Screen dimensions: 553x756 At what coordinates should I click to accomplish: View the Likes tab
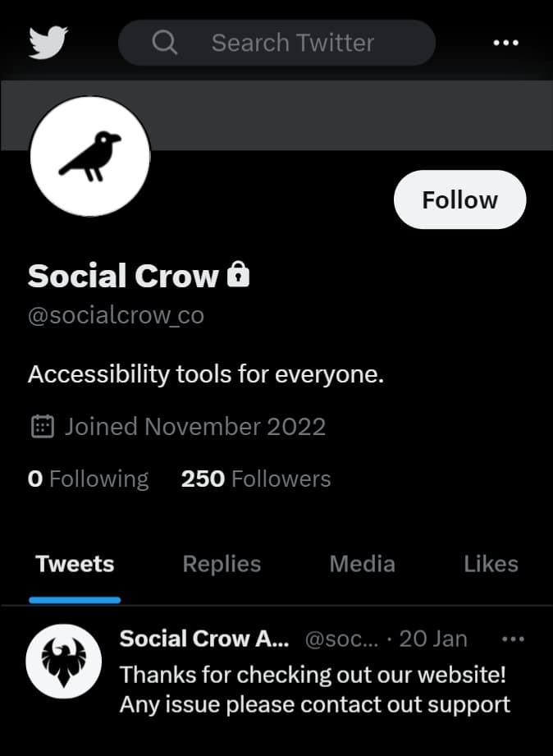(x=490, y=564)
